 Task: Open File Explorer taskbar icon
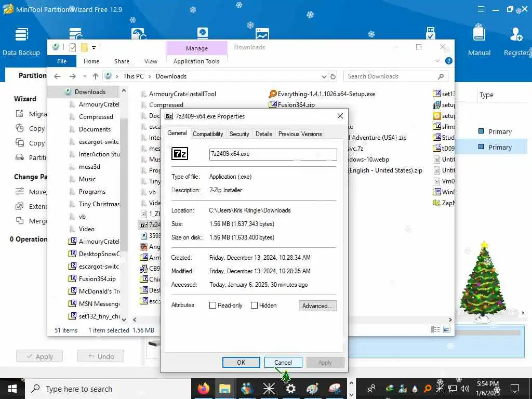[x=225, y=389]
